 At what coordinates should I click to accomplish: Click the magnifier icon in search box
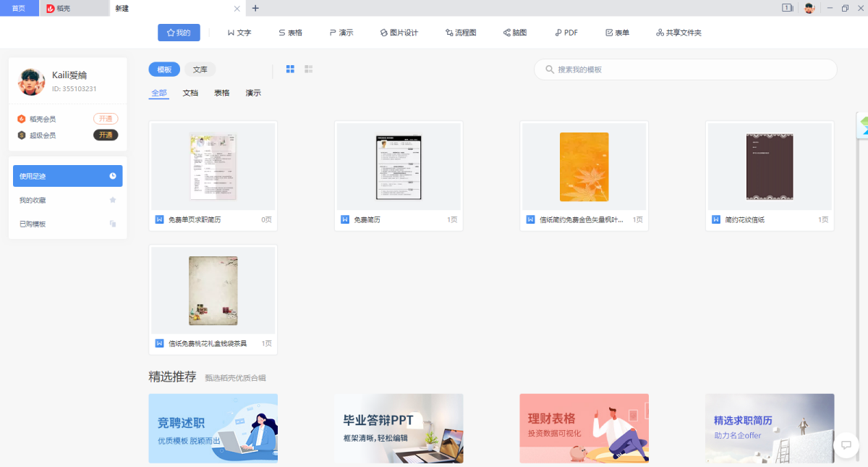click(549, 70)
